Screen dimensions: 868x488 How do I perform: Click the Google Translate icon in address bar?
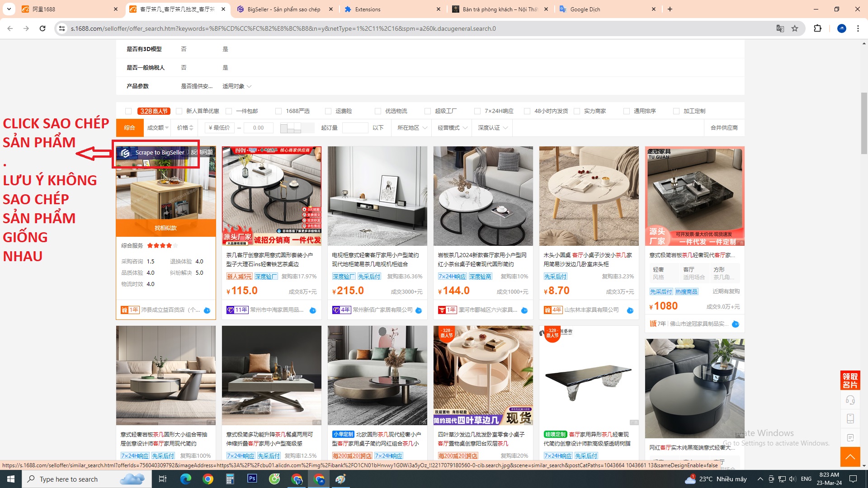pyautogui.click(x=780, y=28)
